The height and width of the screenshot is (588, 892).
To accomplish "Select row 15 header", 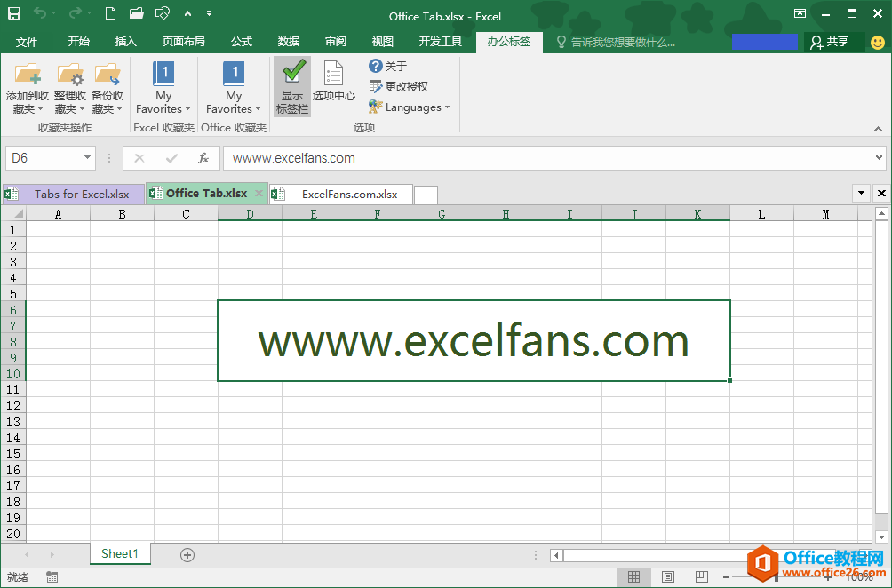I will (13, 454).
